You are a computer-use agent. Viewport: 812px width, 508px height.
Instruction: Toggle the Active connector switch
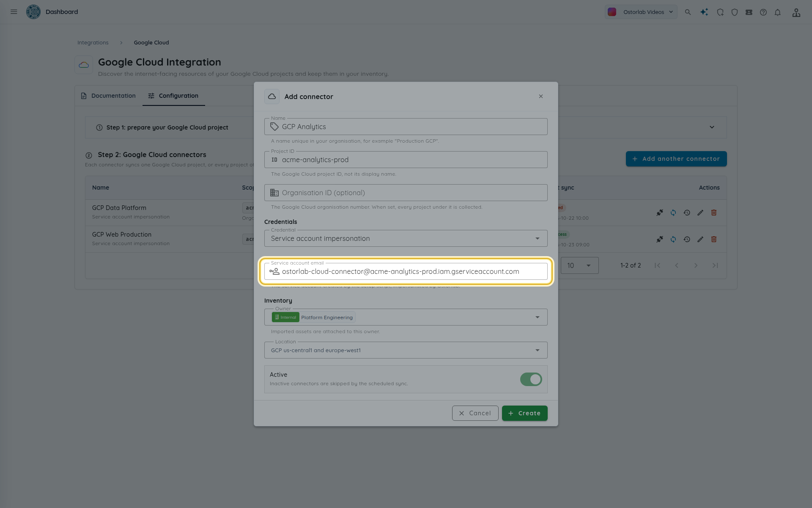(531, 379)
